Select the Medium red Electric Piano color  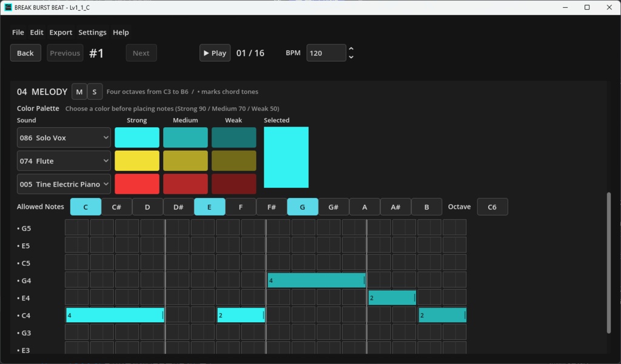(186, 184)
